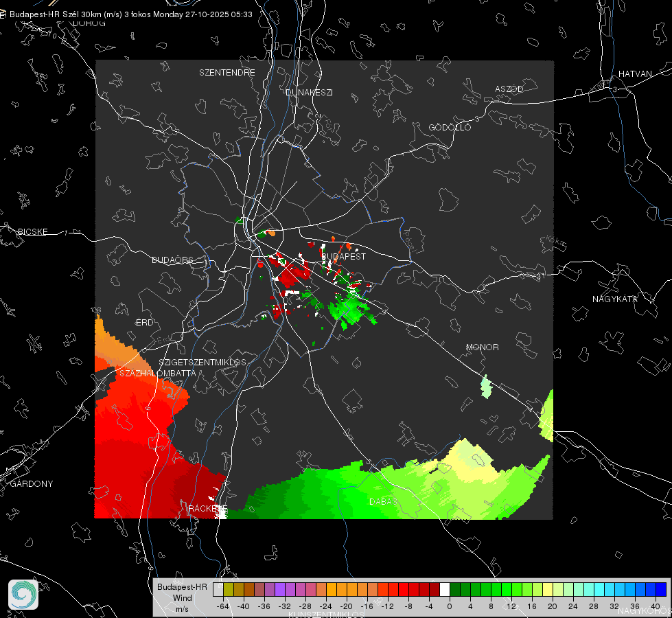Viewport: 672px width, 618px height.
Task: Click the pale green radar echo near Monor
Action: pos(486,387)
